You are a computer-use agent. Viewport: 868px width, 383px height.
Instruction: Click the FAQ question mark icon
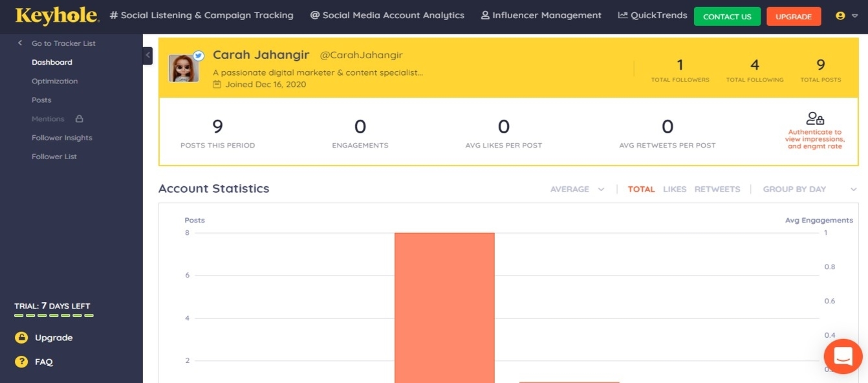[x=22, y=362]
